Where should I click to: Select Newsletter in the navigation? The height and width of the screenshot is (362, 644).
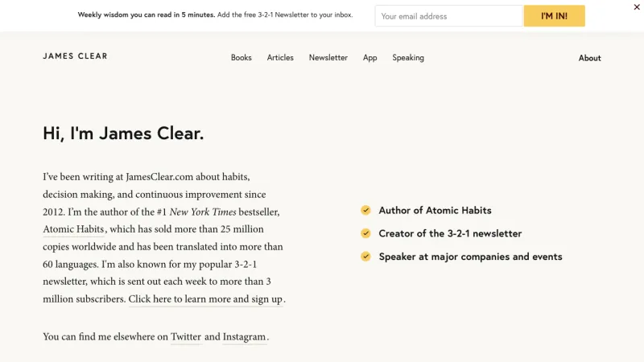(328, 58)
